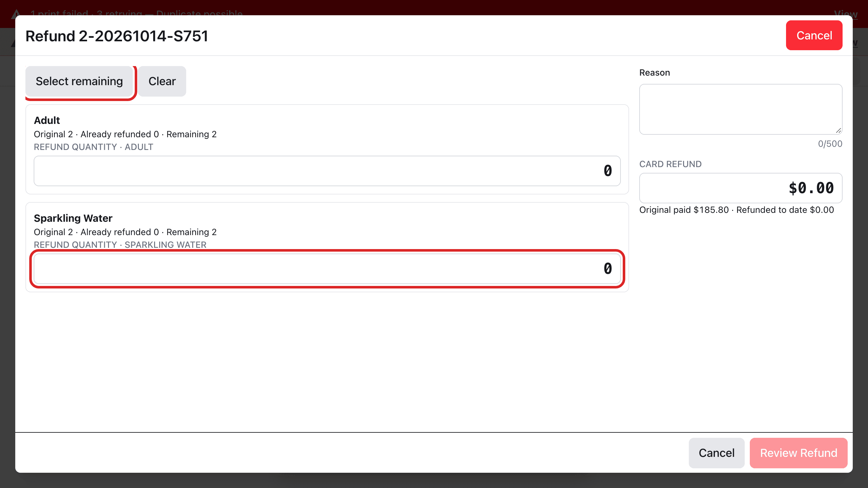The image size is (868, 488).
Task: Click the Card Refund amount field
Action: click(741, 188)
